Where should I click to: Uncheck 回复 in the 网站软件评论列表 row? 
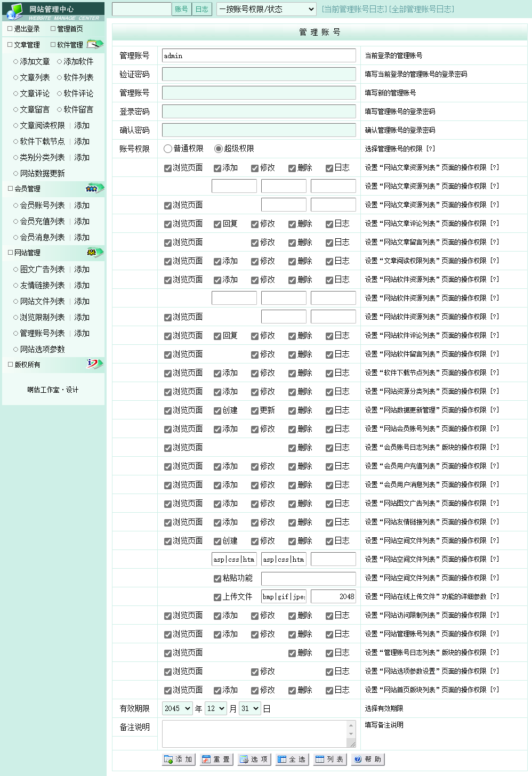(x=217, y=336)
